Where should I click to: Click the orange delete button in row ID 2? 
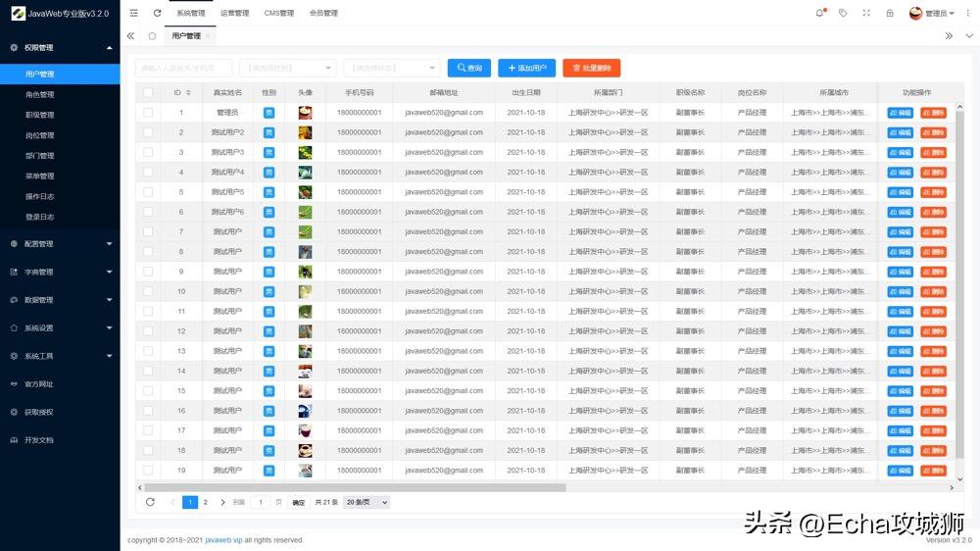(x=933, y=132)
